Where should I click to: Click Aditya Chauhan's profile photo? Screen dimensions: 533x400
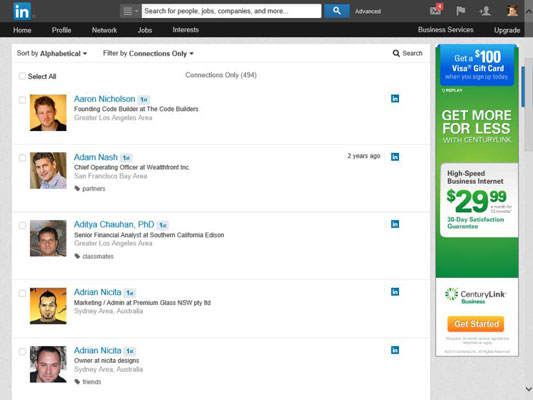click(48, 238)
